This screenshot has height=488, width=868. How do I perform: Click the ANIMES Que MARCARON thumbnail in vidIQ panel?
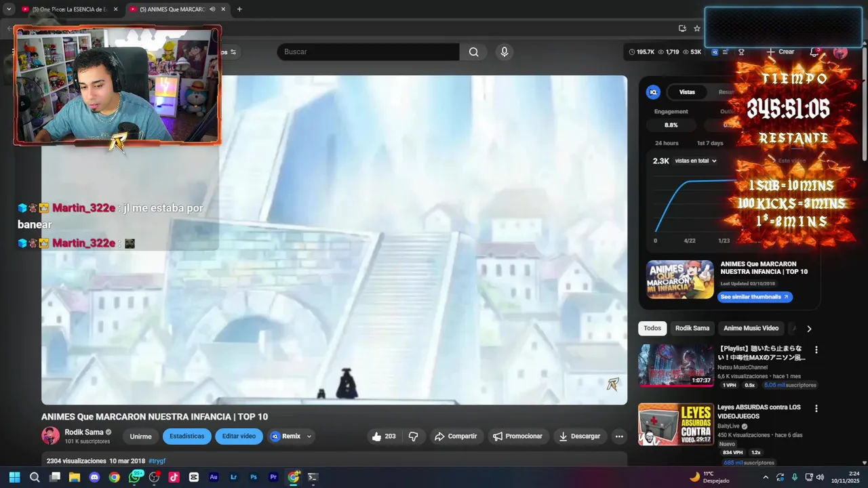click(x=679, y=280)
